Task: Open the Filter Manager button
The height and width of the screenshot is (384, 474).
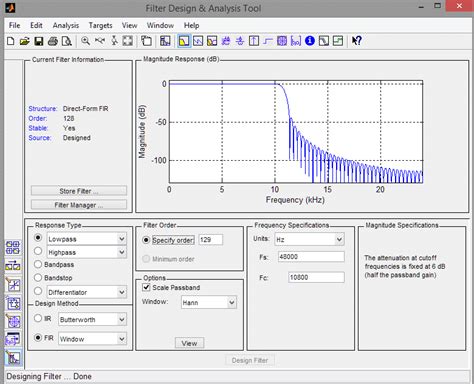Action: pyautogui.click(x=79, y=205)
